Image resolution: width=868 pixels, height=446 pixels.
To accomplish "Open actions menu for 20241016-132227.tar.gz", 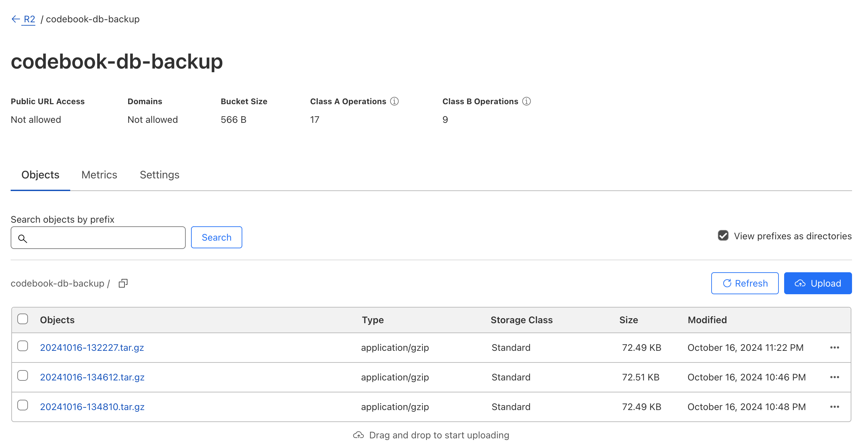I will [834, 347].
